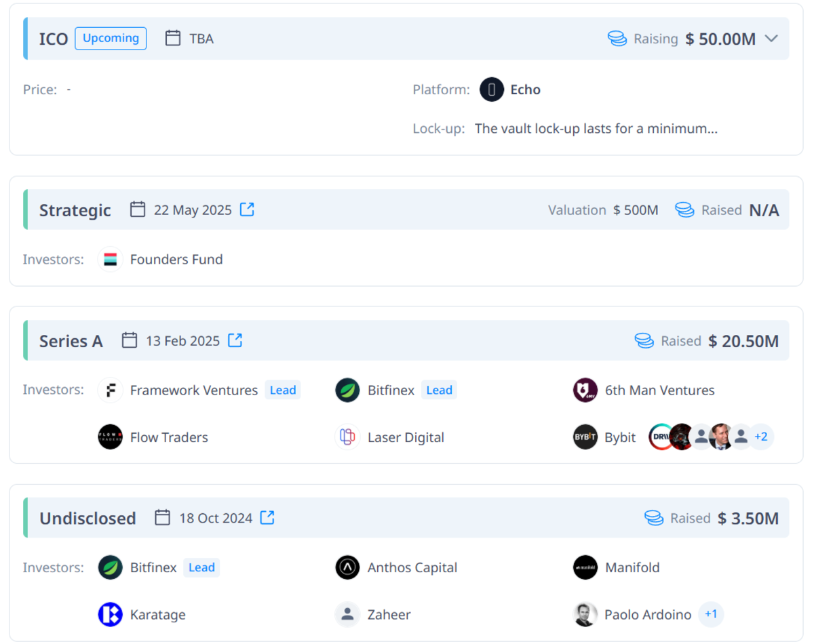Open the 6th Man Ventures investor link
The height and width of the screenshot is (644, 814).
coord(660,390)
